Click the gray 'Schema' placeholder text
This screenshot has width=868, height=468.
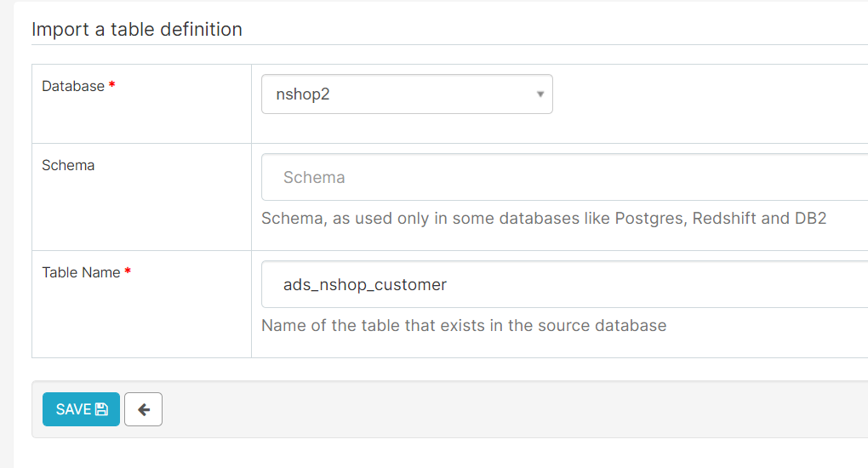pyautogui.click(x=314, y=177)
